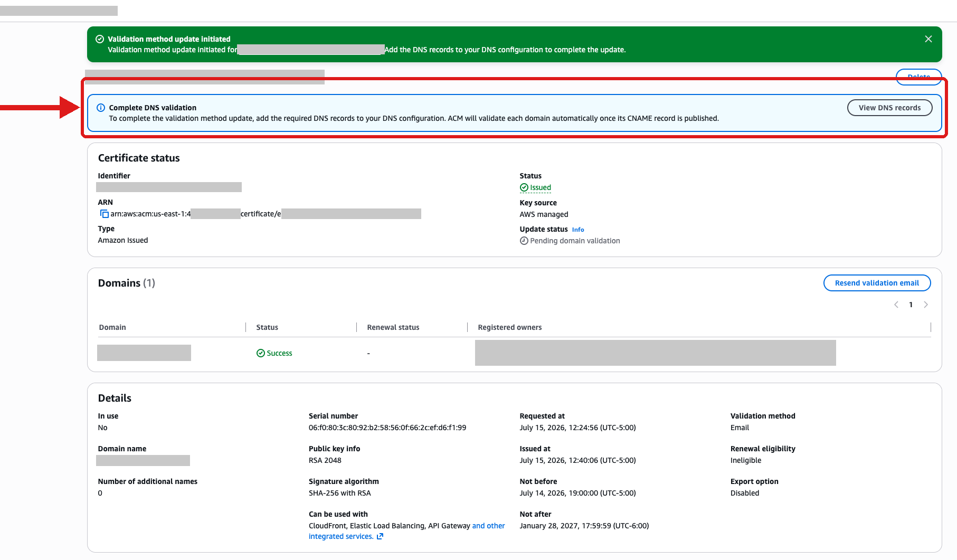
Task: Click the success checkmark icon in green banner
Action: [x=99, y=39]
